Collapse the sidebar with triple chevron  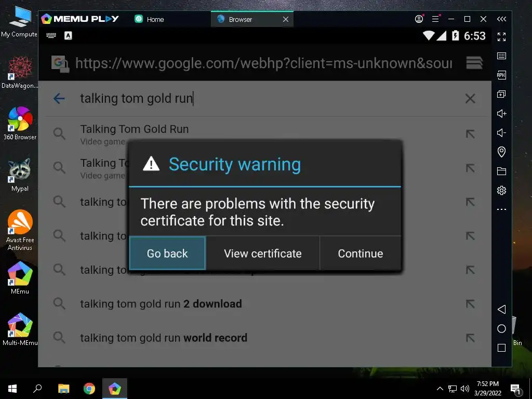click(x=501, y=19)
